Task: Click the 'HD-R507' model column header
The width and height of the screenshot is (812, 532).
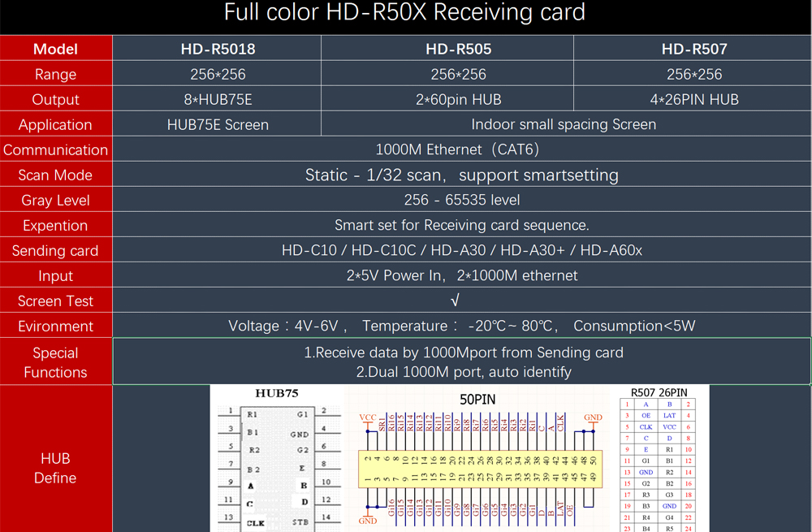Action: [694, 49]
